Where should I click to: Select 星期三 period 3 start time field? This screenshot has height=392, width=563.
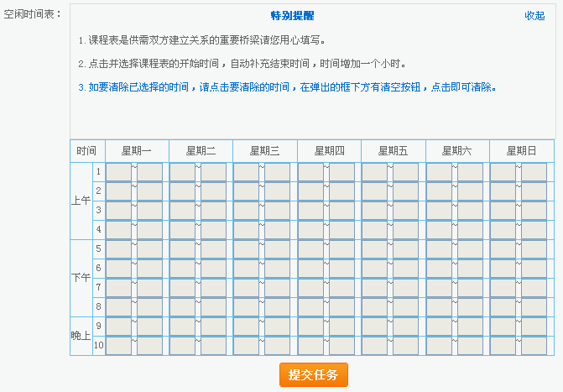point(246,211)
